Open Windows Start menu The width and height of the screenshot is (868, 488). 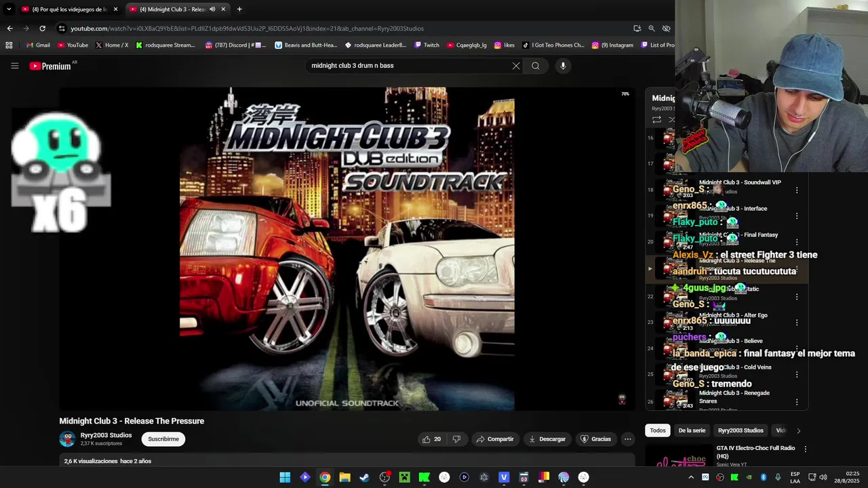pyautogui.click(x=285, y=477)
